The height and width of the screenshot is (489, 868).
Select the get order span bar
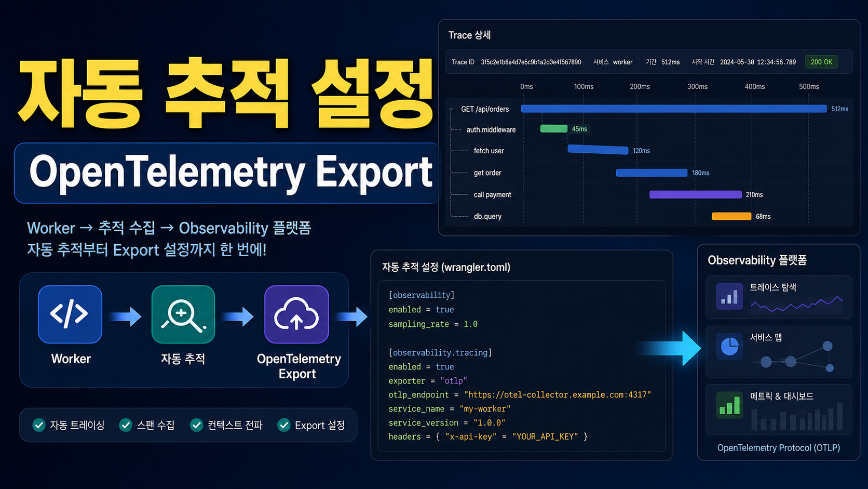click(652, 173)
